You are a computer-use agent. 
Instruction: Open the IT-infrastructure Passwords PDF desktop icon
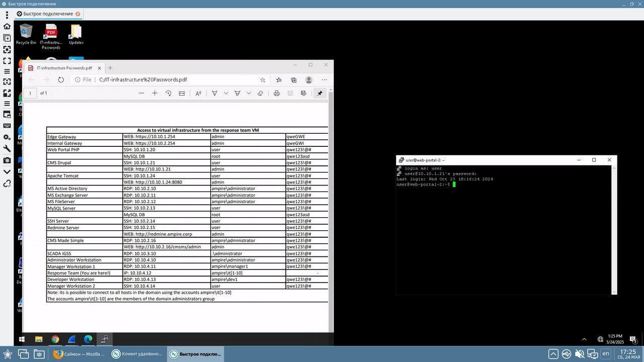pos(51,37)
